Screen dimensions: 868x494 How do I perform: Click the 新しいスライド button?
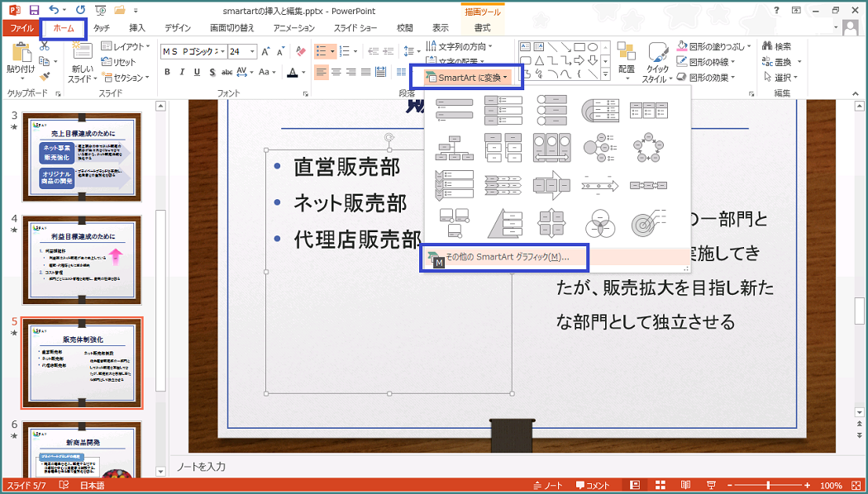[82, 62]
